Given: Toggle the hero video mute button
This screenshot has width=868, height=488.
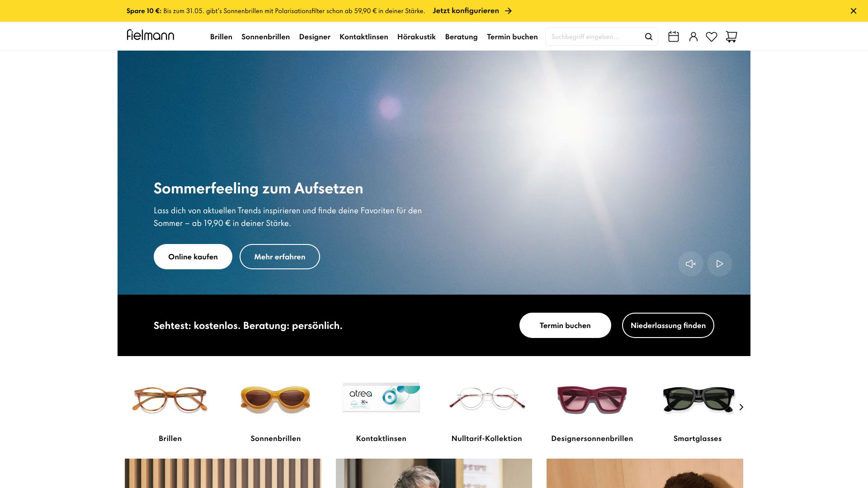Looking at the screenshot, I should [690, 264].
